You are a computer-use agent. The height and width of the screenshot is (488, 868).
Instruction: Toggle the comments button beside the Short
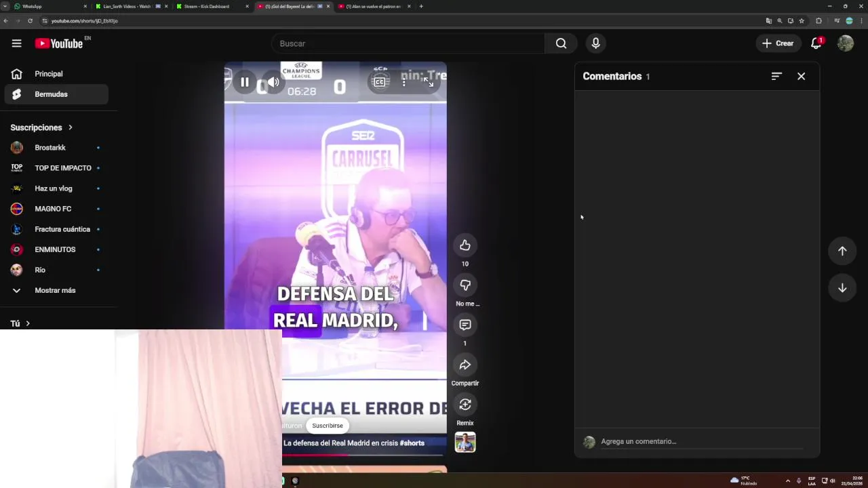point(465,325)
